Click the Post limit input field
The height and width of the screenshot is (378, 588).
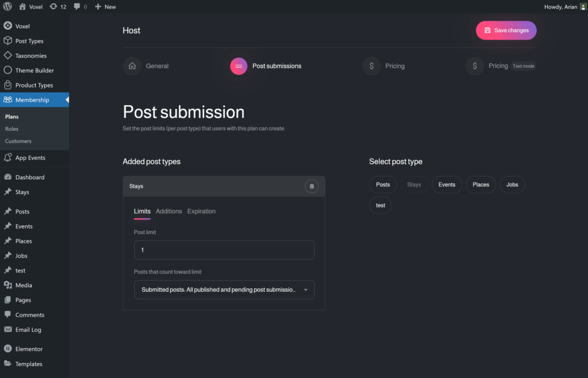(224, 250)
